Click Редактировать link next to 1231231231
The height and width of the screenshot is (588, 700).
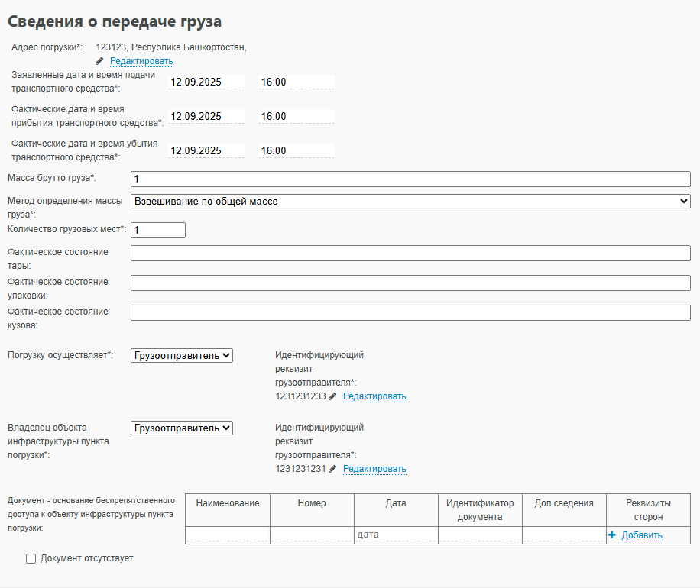click(x=374, y=469)
